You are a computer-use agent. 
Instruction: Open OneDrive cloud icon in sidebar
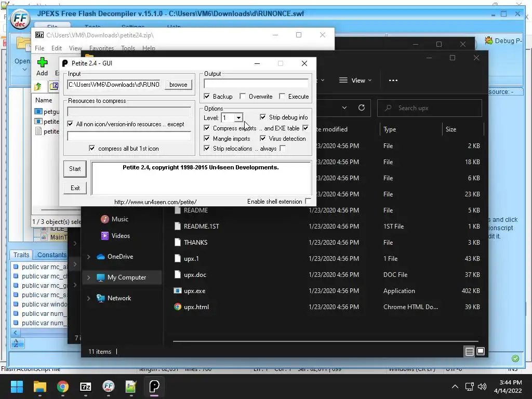(101, 257)
